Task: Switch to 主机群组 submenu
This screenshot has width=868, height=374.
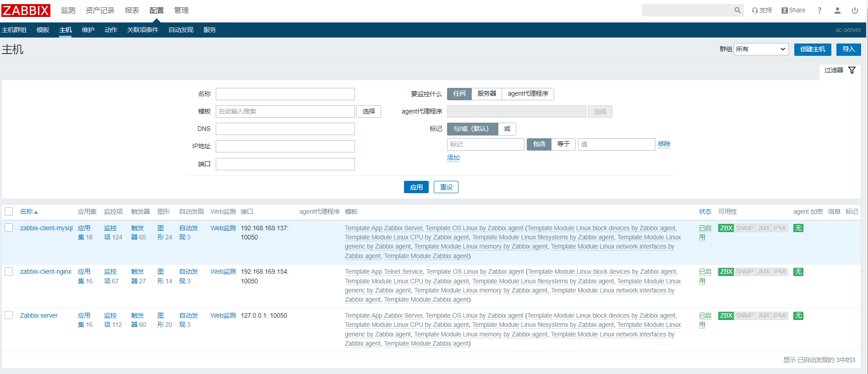Action: pyautogui.click(x=14, y=30)
